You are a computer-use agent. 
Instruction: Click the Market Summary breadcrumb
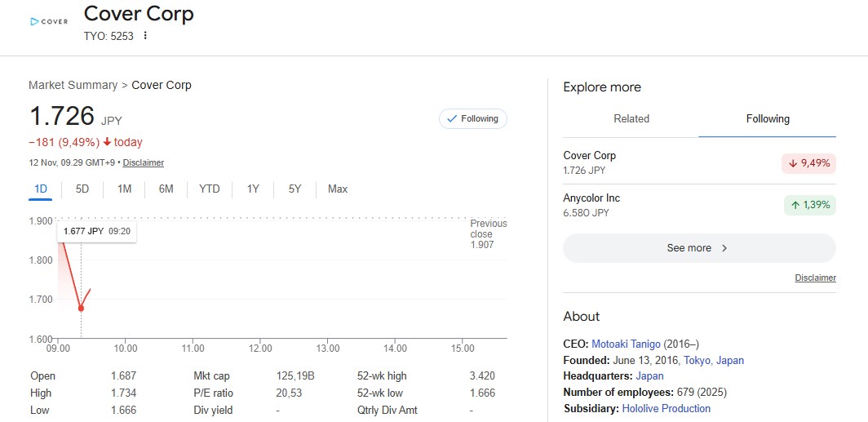click(73, 85)
